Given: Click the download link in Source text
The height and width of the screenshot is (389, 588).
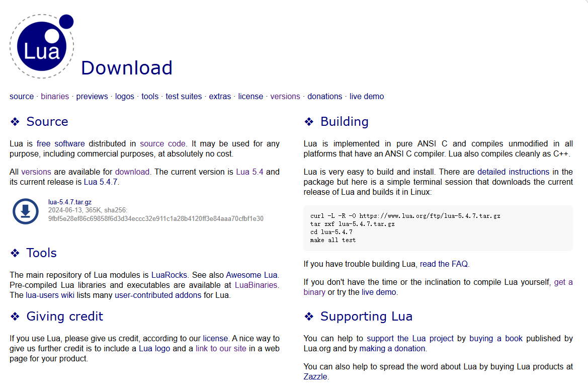Looking at the screenshot, I should pos(132,172).
